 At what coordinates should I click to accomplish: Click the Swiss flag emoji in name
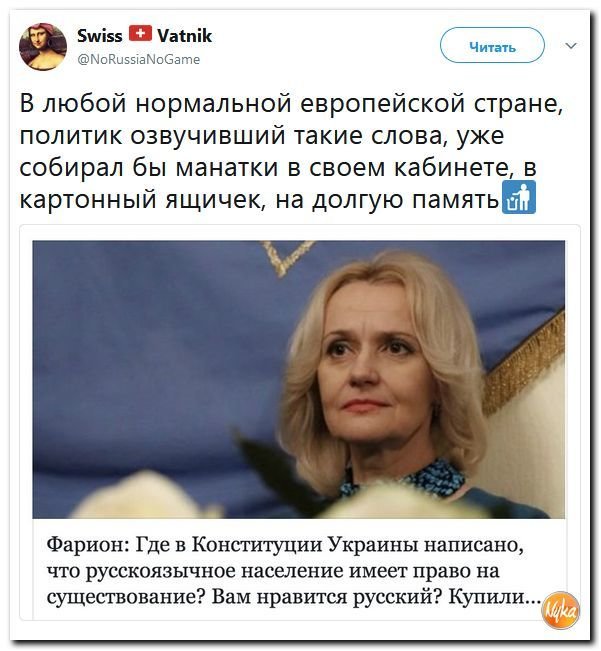tap(140, 34)
